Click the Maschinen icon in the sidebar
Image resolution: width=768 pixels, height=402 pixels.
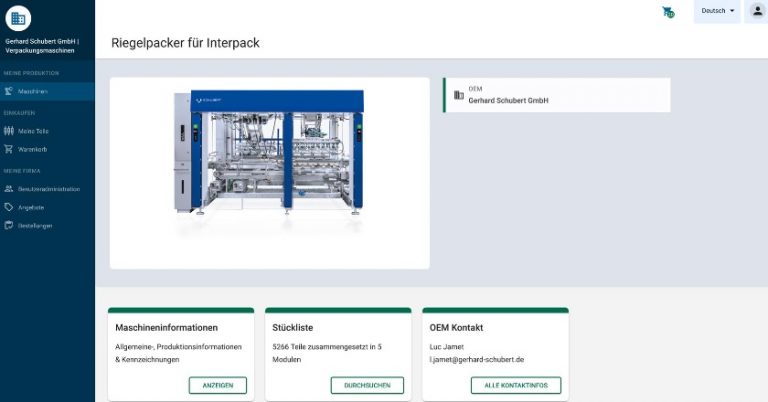coord(9,91)
